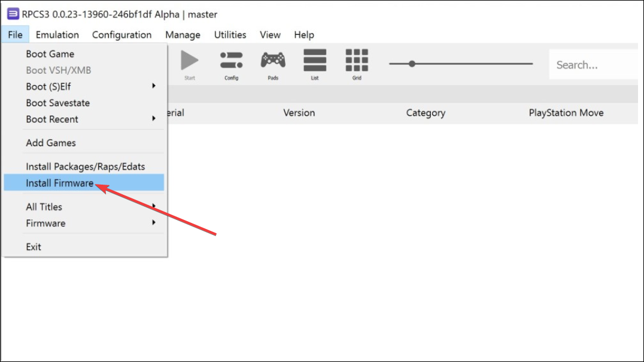The height and width of the screenshot is (362, 644).
Task: Choose Boot Game from File menu
Action: click(x=50, y=54)
